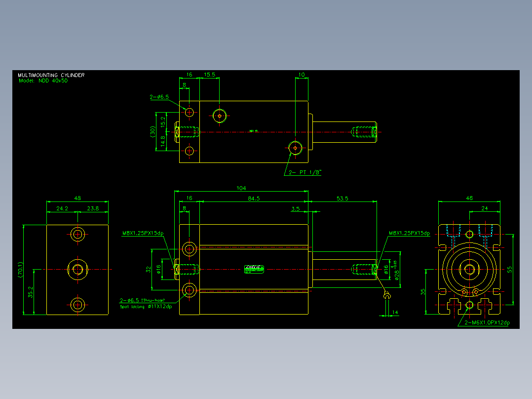Select the "(30)" reference dimension
532x399 pixels.
point(152,131)
